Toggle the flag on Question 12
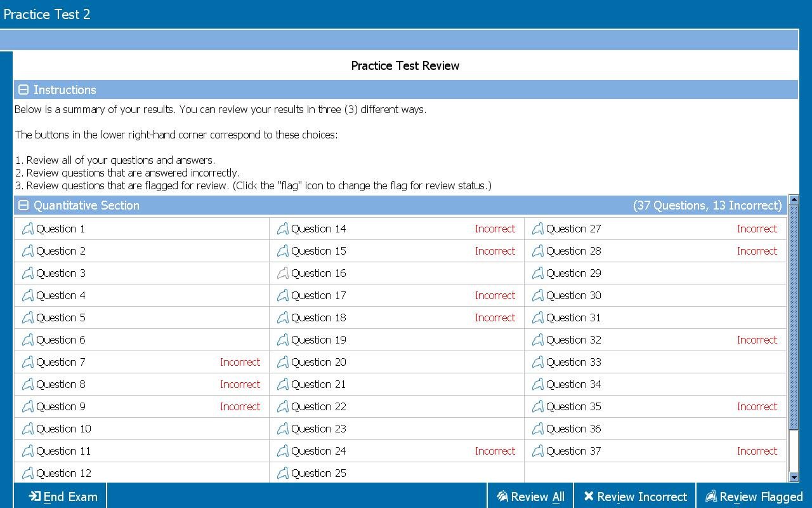Viewport: 812px width, 508px height. coord(27,474)
